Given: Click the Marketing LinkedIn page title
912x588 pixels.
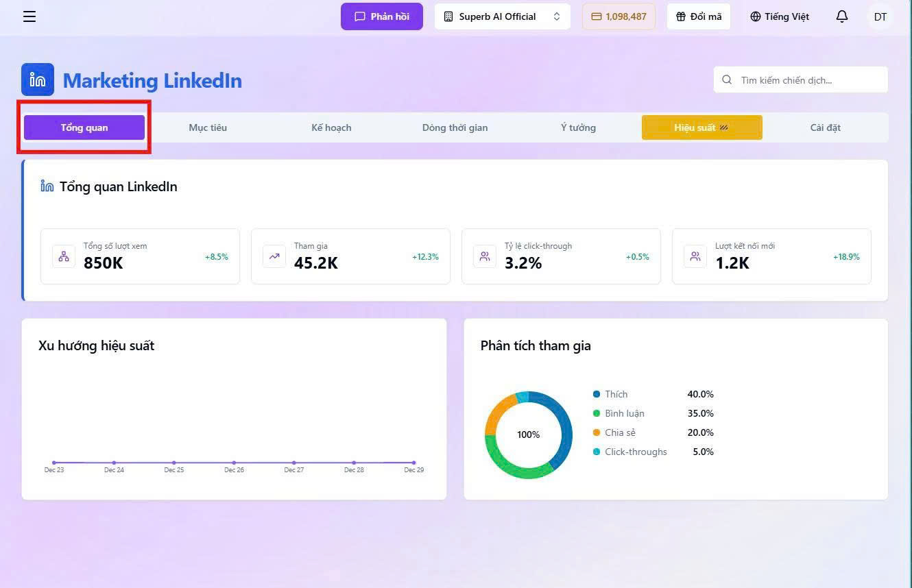Looking at the screenshot, I should [152, 80].
